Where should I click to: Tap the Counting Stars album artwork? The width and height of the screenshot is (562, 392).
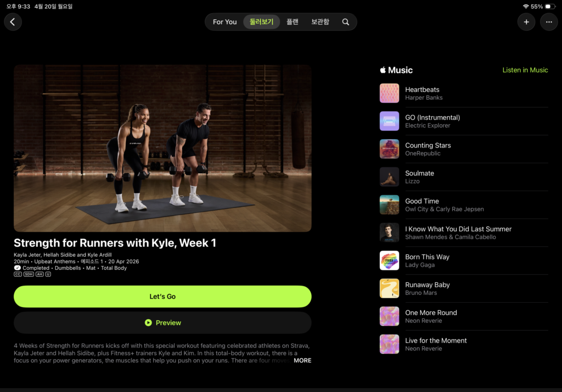coord(389,149)
